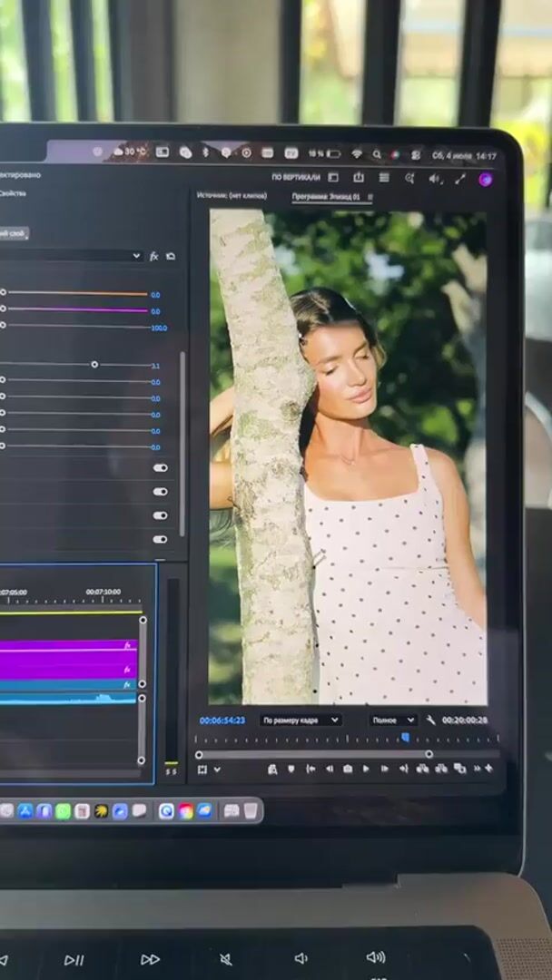Open the weather 30°C menu bar item
Viewport: 552px width, 980px height.
130,152
